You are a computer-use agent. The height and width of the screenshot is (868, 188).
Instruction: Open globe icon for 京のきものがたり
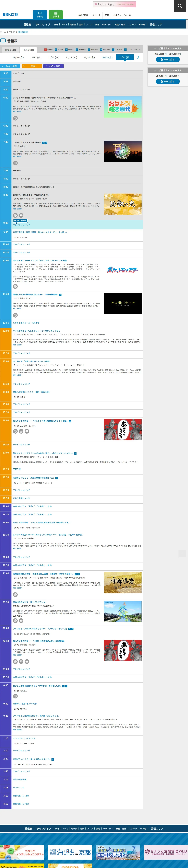point(15,621)
